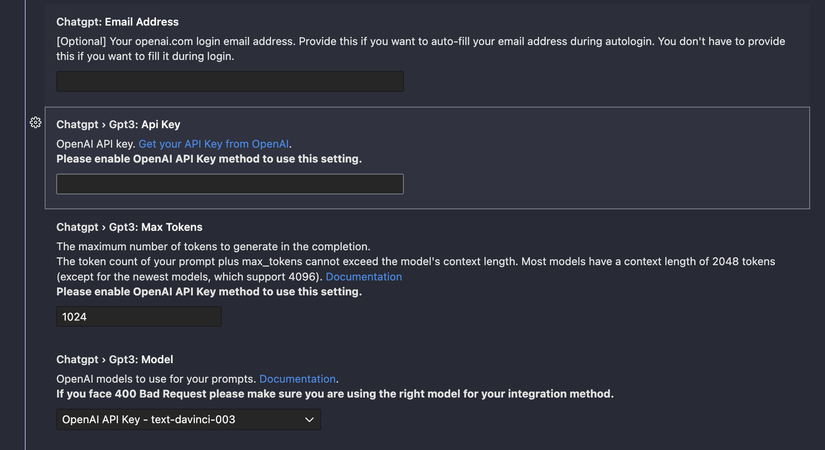Click the bold API Key method notice under Max Tokens
Image resolution: width=825 pixels, height=450 pixels.
(x=209, y=292)
